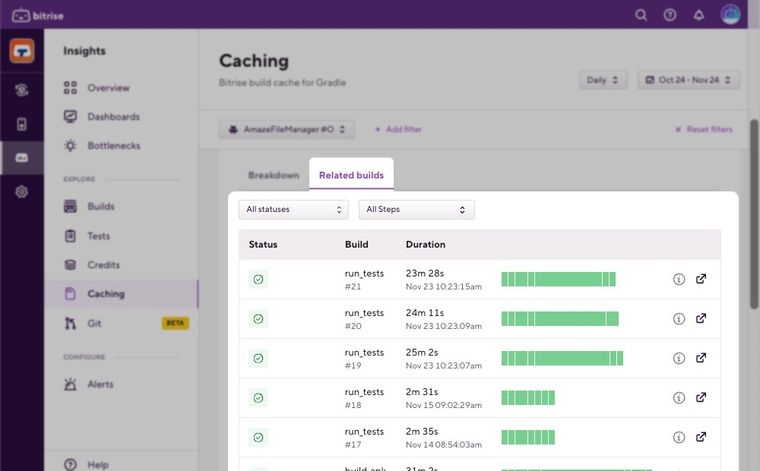760x471 pixels.
Task: Click the "Nov 14 08:54:03am" timestamp
Action: [443, 445]
